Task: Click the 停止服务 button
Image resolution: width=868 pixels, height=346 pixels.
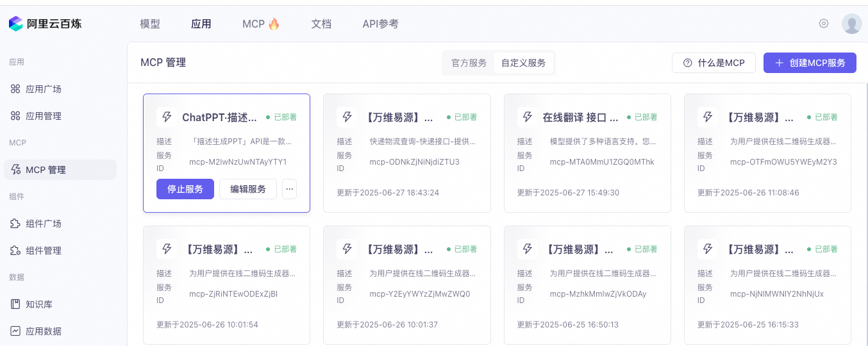Action: pos(185,189)
